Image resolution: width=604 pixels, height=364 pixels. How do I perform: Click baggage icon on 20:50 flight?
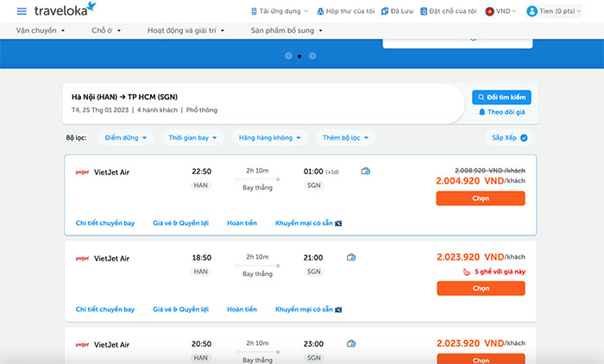click(x=351, y=343)
